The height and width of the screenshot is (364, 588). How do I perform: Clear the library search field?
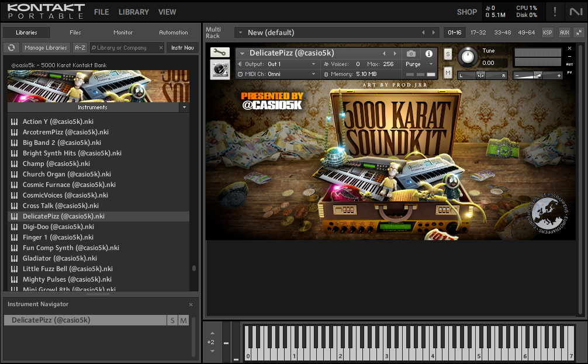click(x=161, y=47)
